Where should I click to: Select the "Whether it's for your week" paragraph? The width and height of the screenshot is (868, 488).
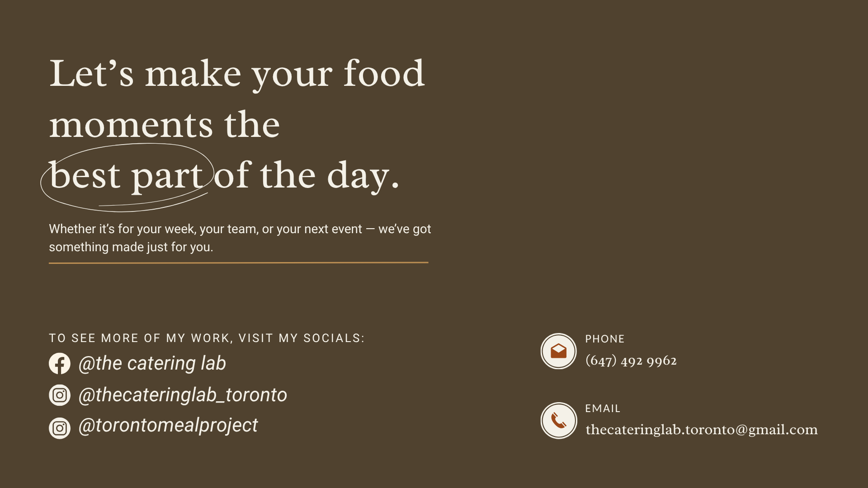pyautogui.click(x=240, y=238)
